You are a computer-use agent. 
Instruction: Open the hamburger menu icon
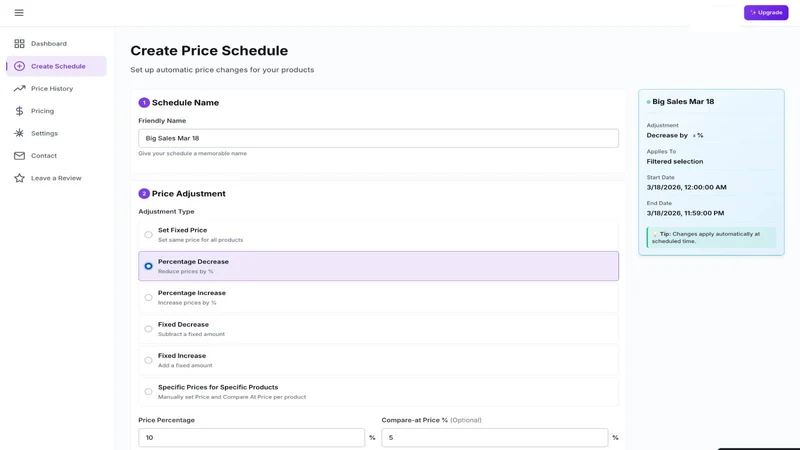pyautogui.click(x=19, y=13)
